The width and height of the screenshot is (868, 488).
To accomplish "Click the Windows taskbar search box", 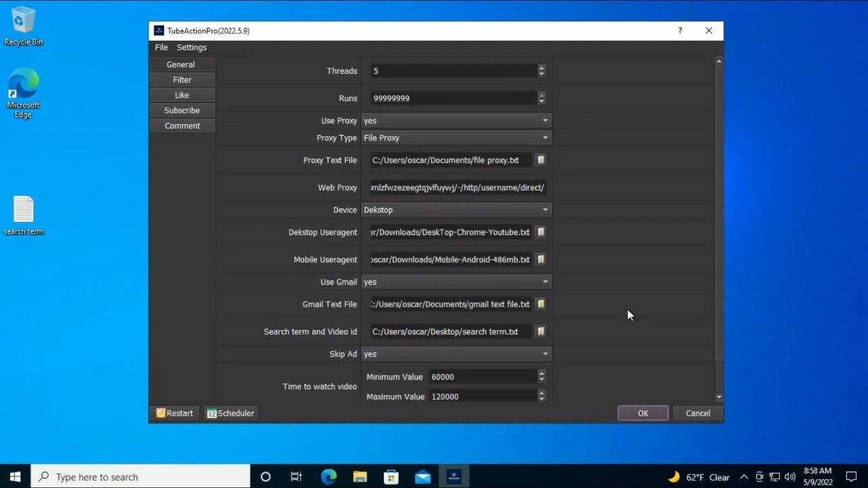I will point(140,476).
